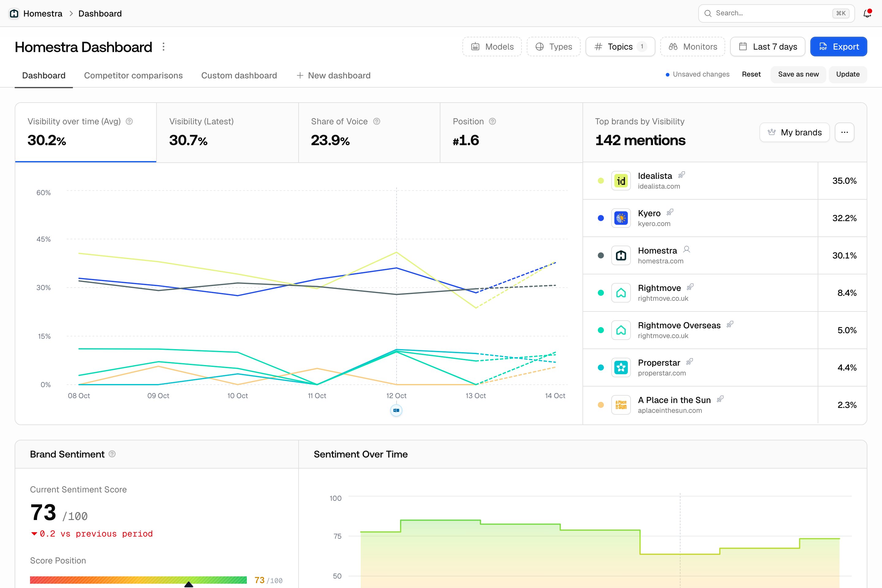882x588 pixels.
Task: Click the Homestra logo in brands list
Action: 621,255
